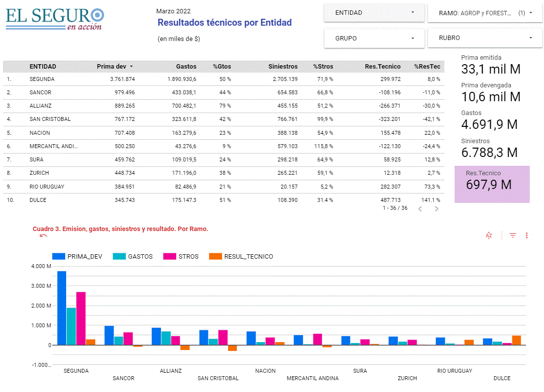Click the undo reset arrow below chart title
This screenshot has height=392, width=544.
(x=43, y=236)
